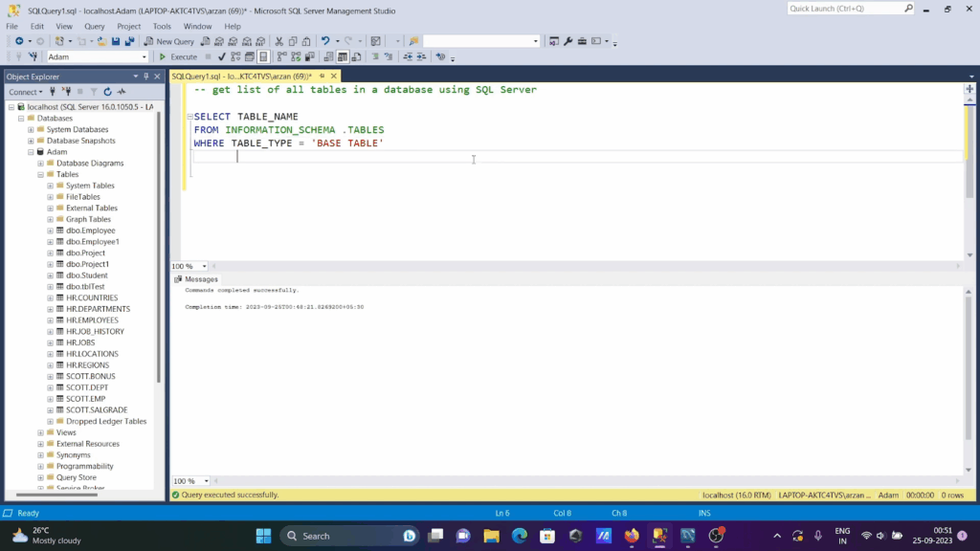
Task: Open the Edit menu
Action: 37,26
